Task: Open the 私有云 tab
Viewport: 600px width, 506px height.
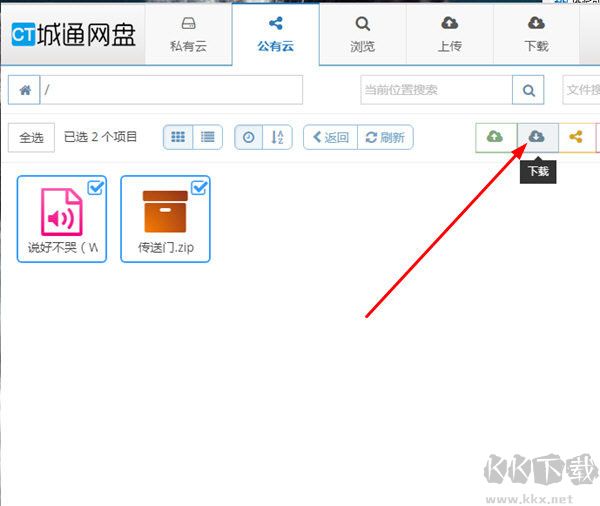Action: click(187, 34)
